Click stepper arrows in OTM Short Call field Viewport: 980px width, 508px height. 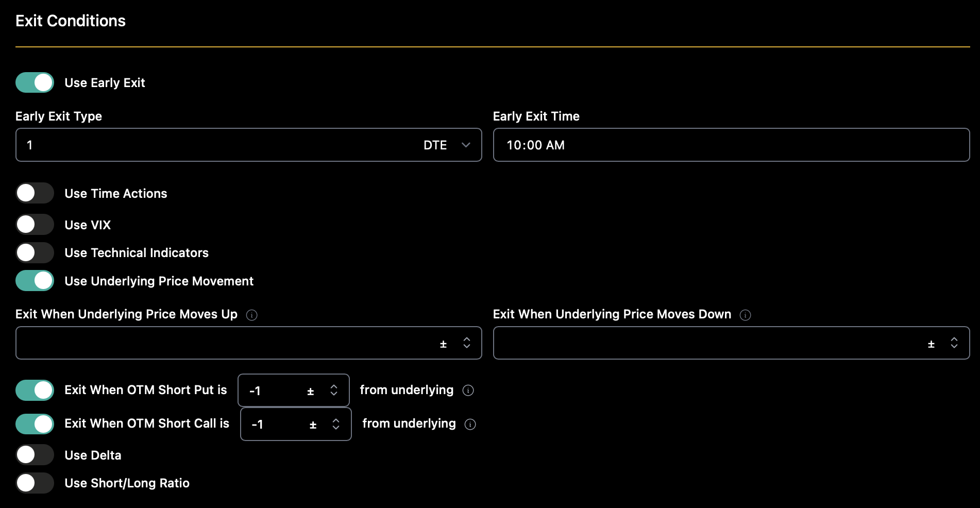[336, 424]
